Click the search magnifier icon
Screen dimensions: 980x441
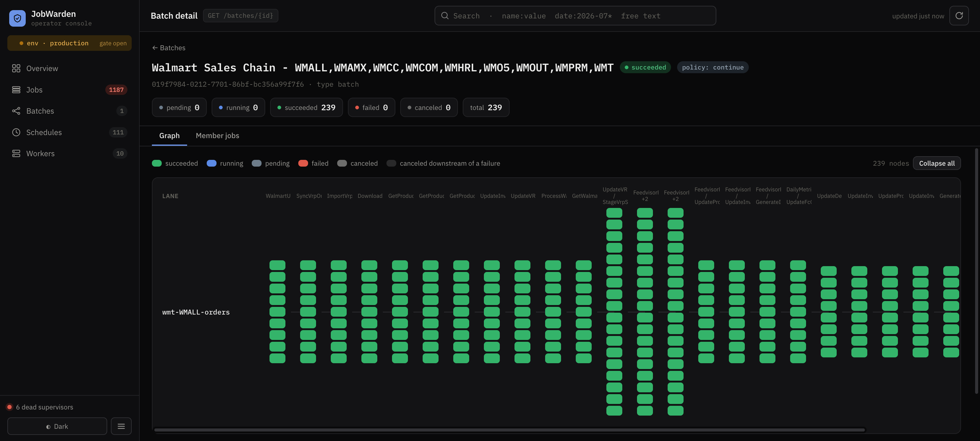point(444,16)
